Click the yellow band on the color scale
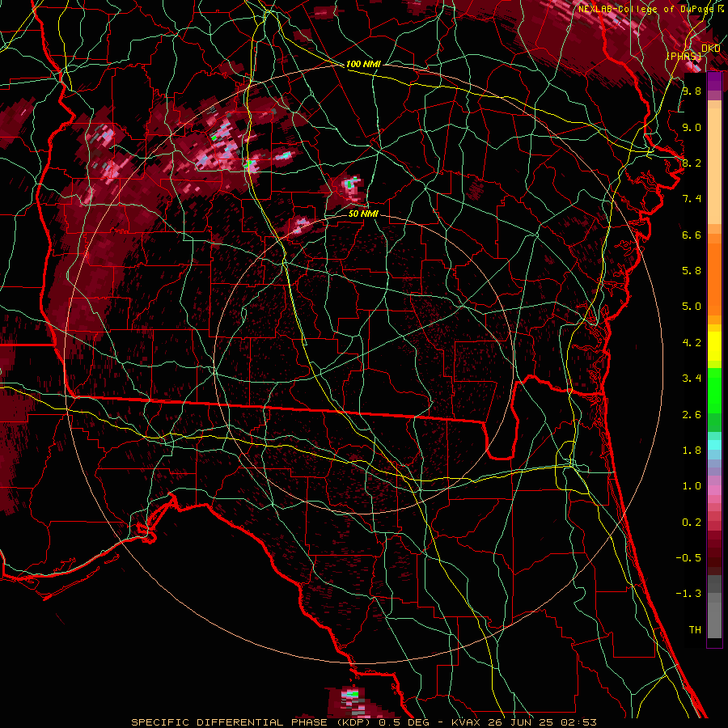 click(714, 346)
